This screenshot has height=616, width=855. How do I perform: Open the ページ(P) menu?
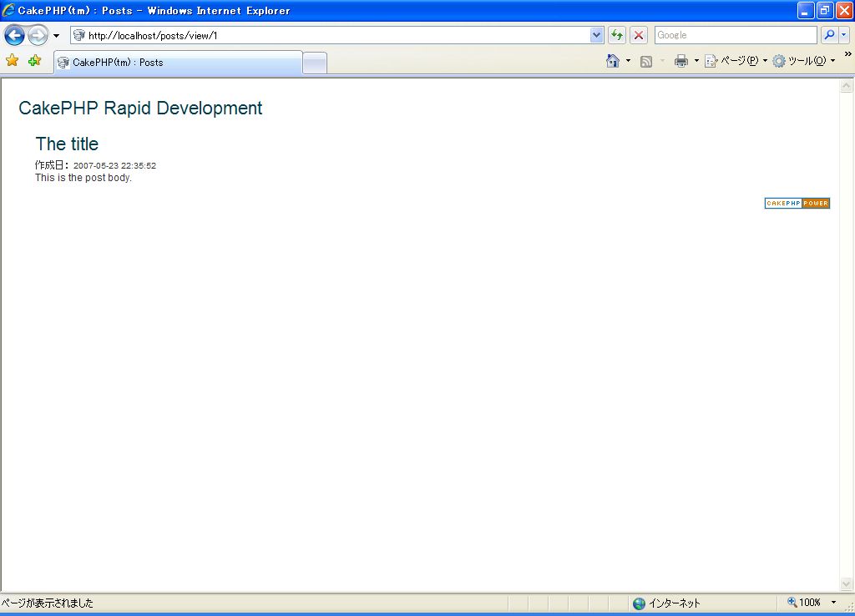point(735,61)
